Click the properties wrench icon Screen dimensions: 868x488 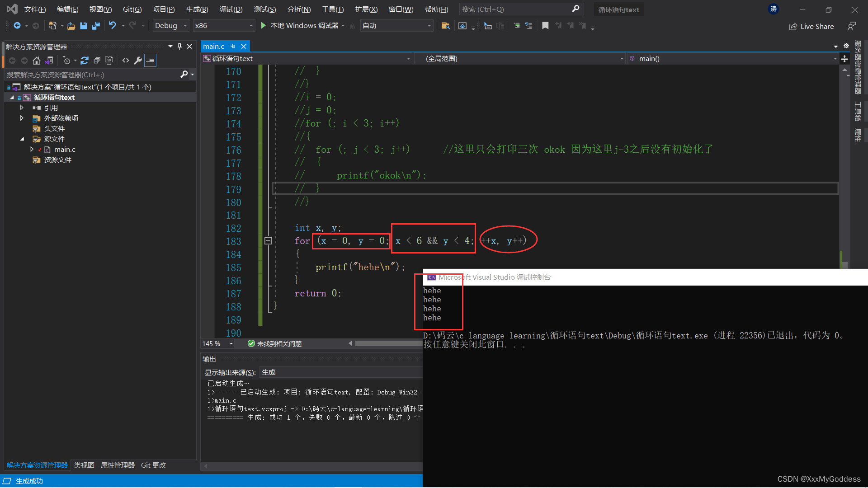point(138,60)
